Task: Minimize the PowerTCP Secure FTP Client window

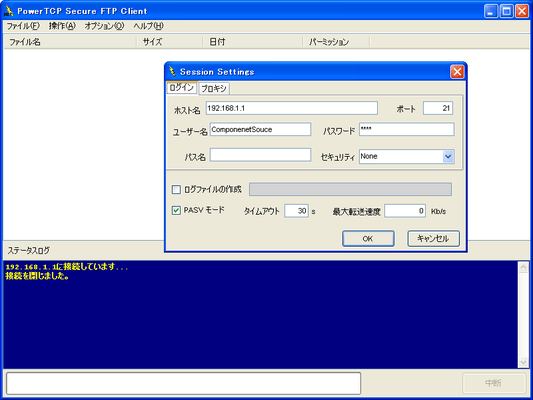Action: 491,11
